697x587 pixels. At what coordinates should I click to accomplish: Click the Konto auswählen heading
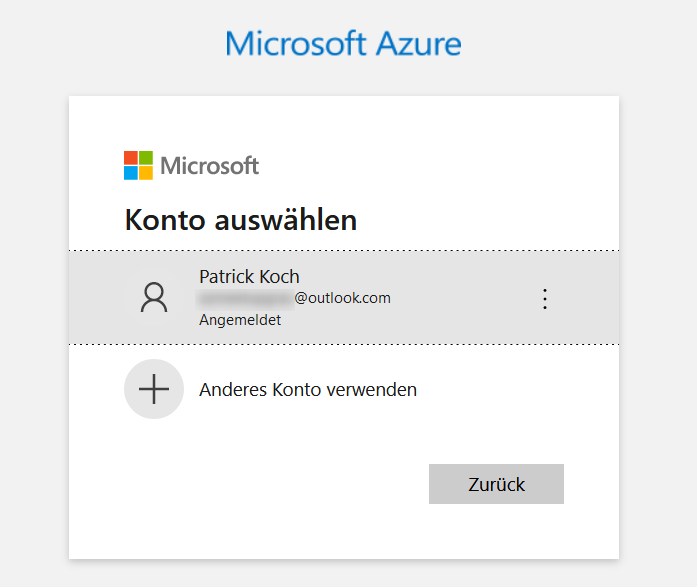point(241,220)
